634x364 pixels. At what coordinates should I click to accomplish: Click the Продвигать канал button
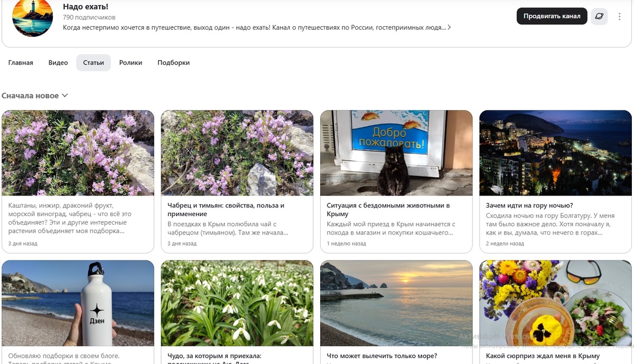tap(552, 16)
